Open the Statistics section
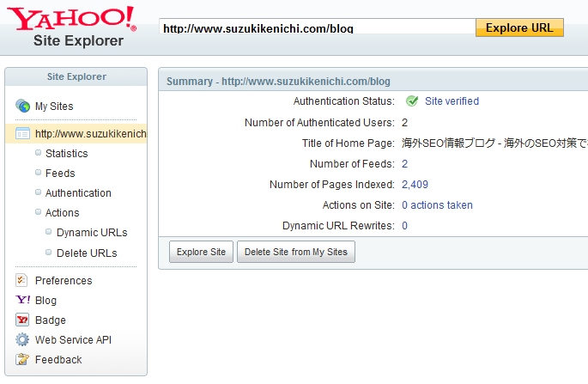 [66, 154]
